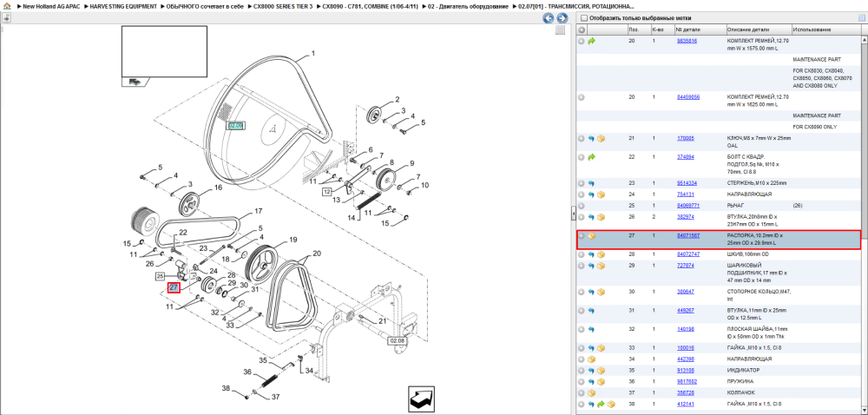868x415 pixels.
Task: Go to the catalog home icon
Action: [x=7, y=5]
